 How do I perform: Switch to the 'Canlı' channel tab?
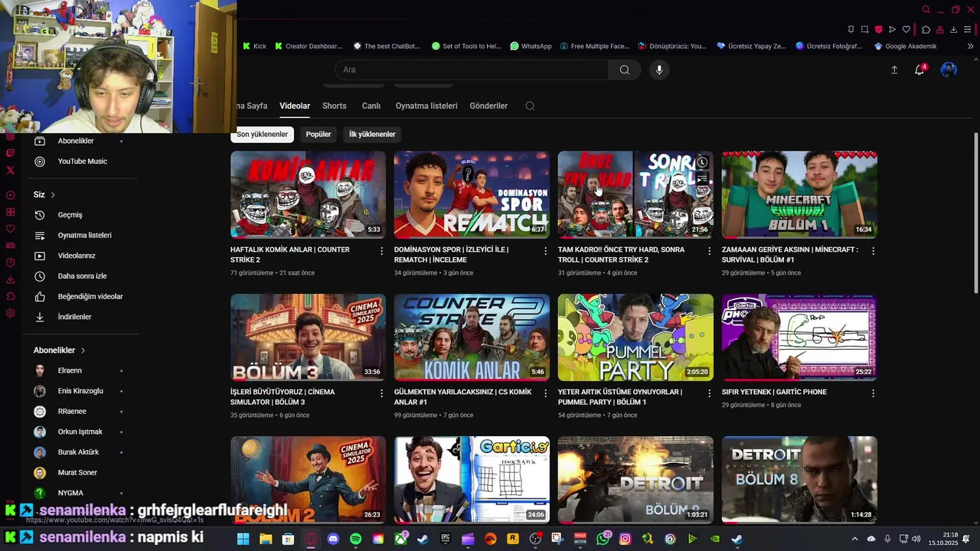click(x=371, y=106)
